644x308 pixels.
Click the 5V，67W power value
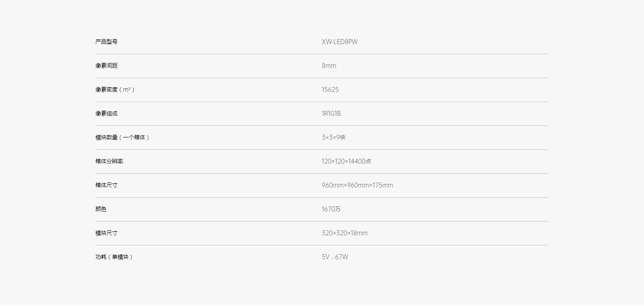tap(335, 257)
